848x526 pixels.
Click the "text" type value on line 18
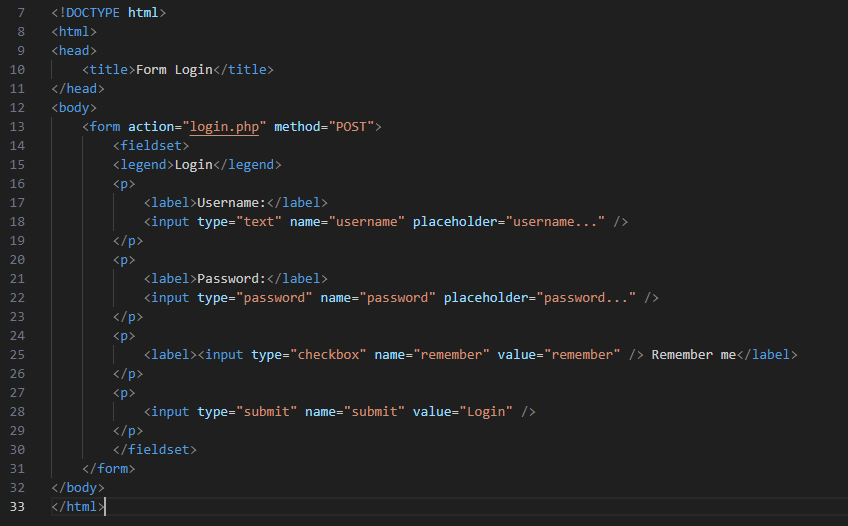pyautogui.click(x=259, y=222)
